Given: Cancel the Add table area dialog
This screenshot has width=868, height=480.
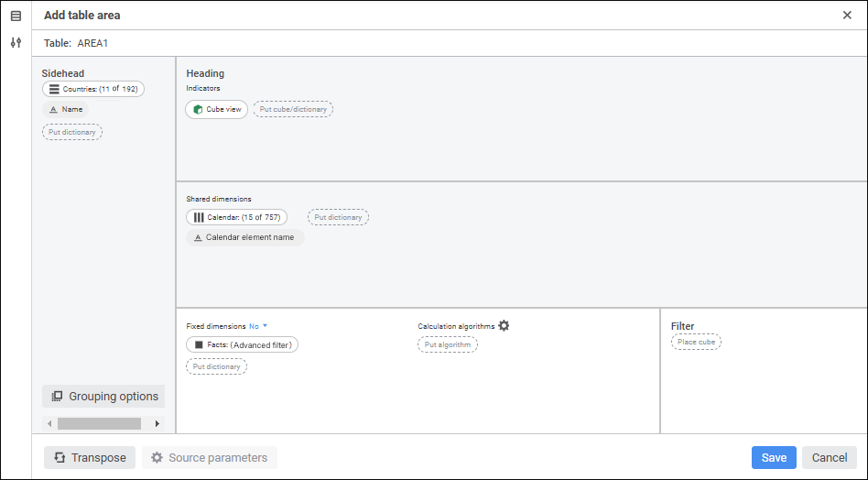Looking at the screenshot, I should pyautogui.click(x=830, y=458).
